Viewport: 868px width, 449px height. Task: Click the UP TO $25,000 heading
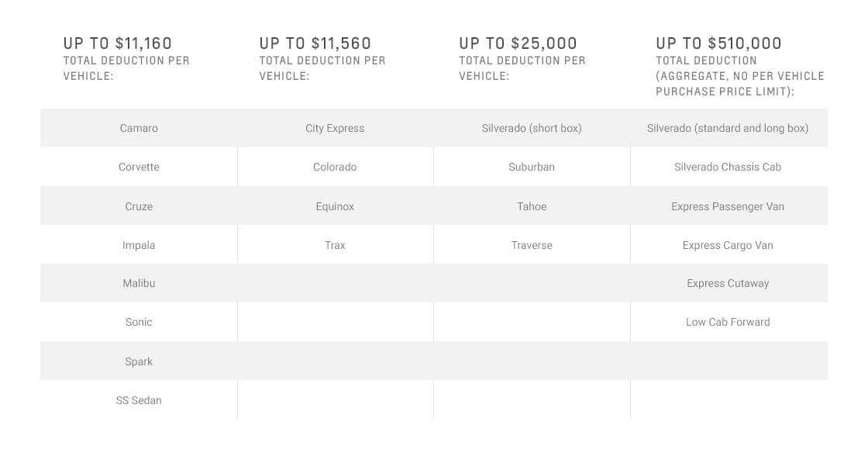[518, 43]
